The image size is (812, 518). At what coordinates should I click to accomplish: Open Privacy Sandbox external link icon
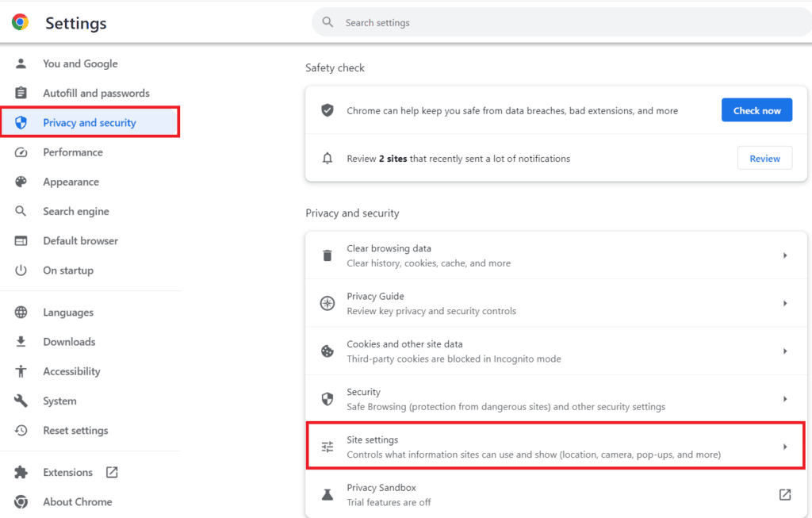(785, 495)
